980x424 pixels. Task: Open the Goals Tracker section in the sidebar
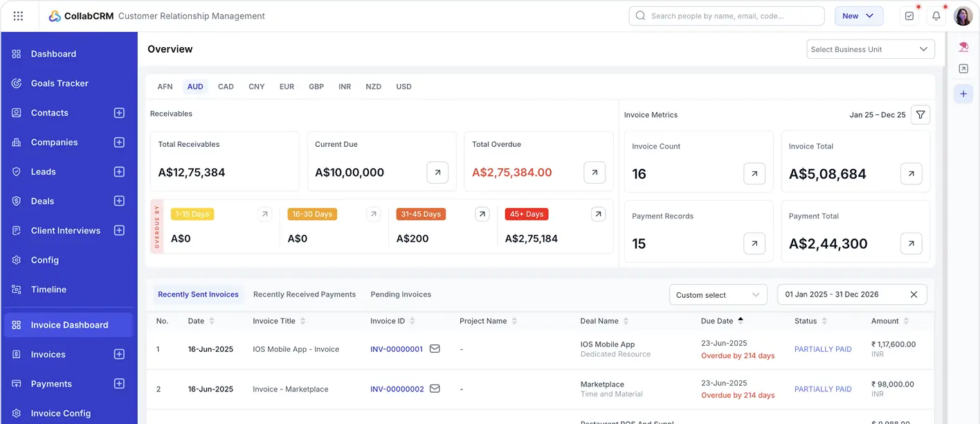pos(60,83)
